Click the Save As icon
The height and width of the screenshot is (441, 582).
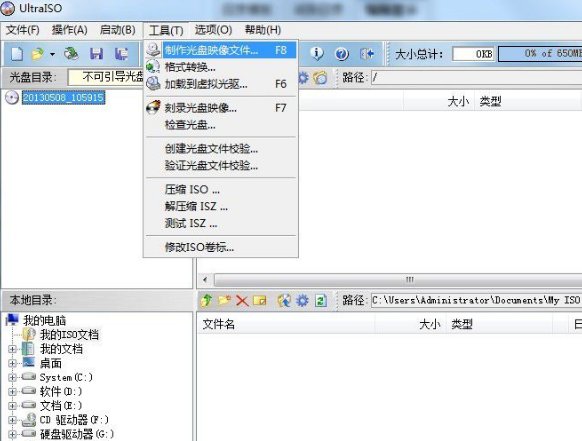click(x=121, y=54)
